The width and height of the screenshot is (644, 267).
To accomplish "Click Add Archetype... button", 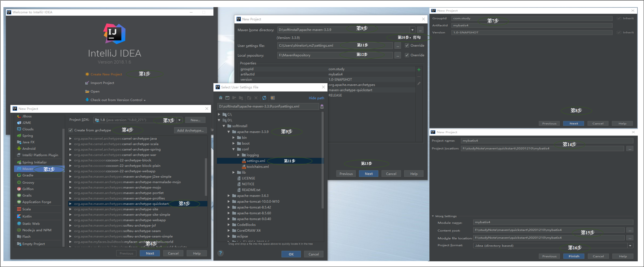I will [190, 130].
